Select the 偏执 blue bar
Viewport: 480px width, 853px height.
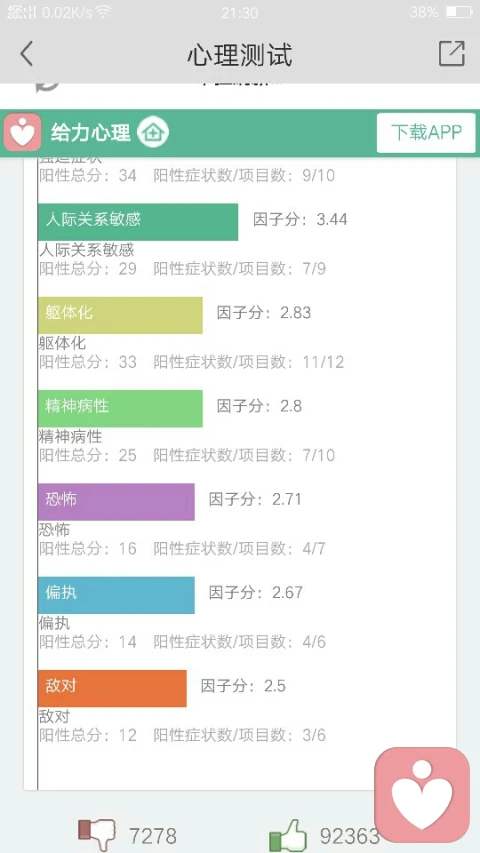[116, 595]
